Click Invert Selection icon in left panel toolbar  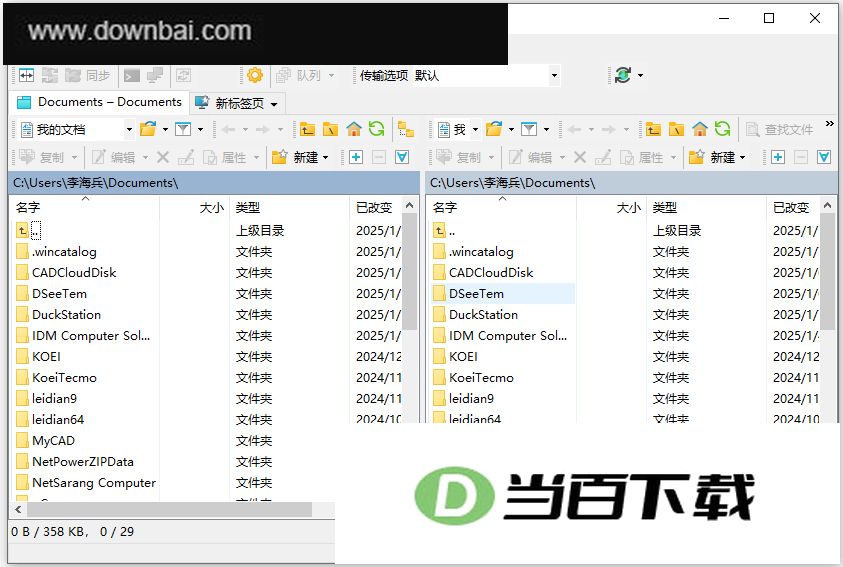(402, 157)
